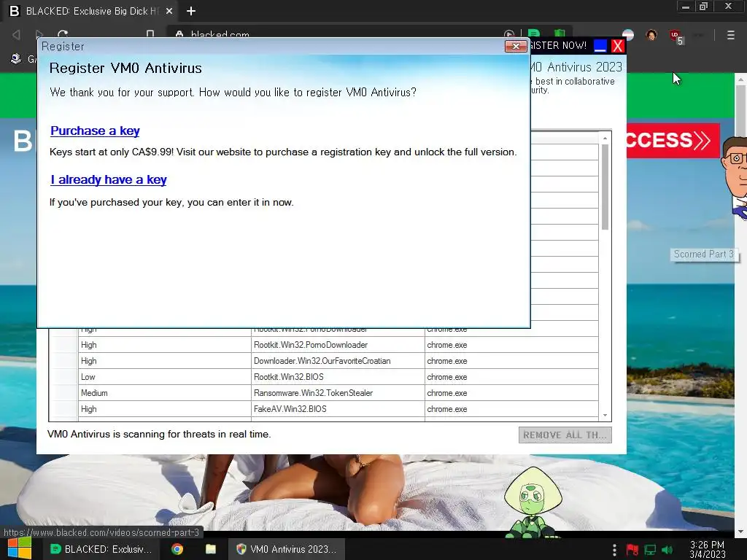This screenshot has height=560, width=747.
Task: Click the red flag tray icon
Action: (632, 550)
